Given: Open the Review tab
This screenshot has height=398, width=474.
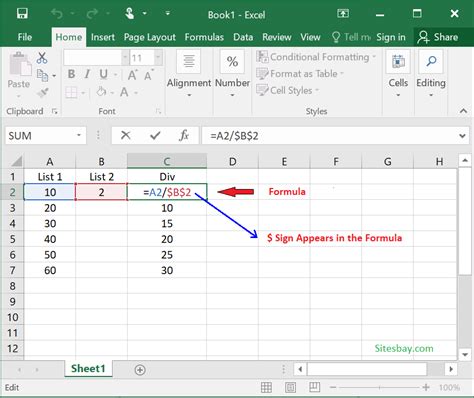Looking at the screenshot, I should [277, 37].
